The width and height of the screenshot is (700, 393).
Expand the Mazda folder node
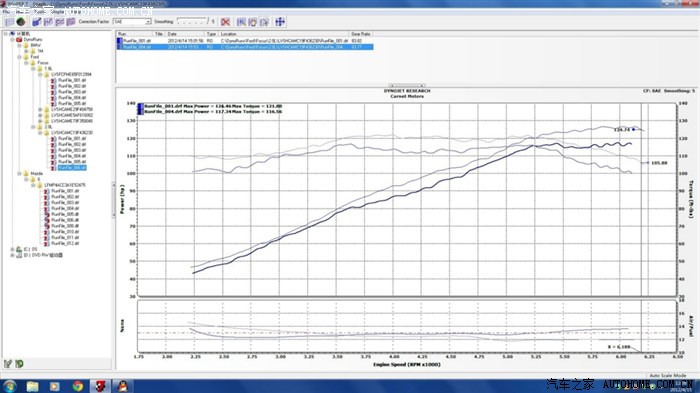pos(20,173)
